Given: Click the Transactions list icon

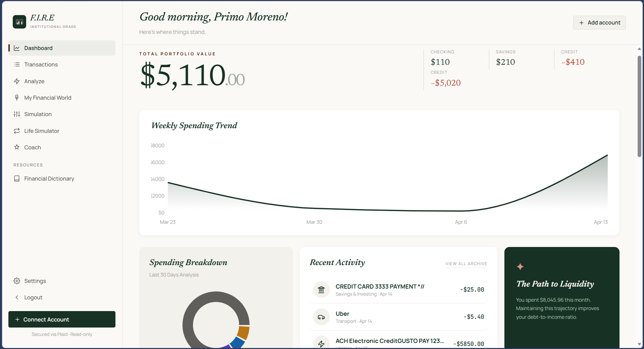Looking at the screenshot, I should pyautogui.click(x=17, y=64).
